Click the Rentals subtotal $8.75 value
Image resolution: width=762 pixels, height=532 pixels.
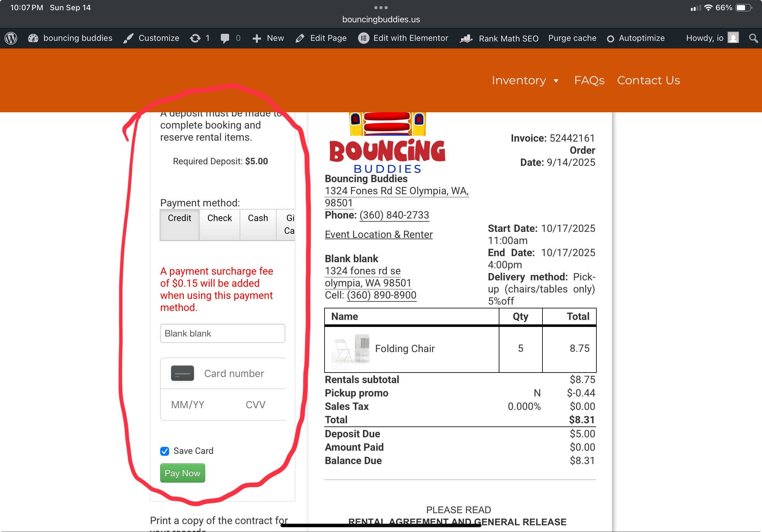pyautogui.click(x=582, y=380)
